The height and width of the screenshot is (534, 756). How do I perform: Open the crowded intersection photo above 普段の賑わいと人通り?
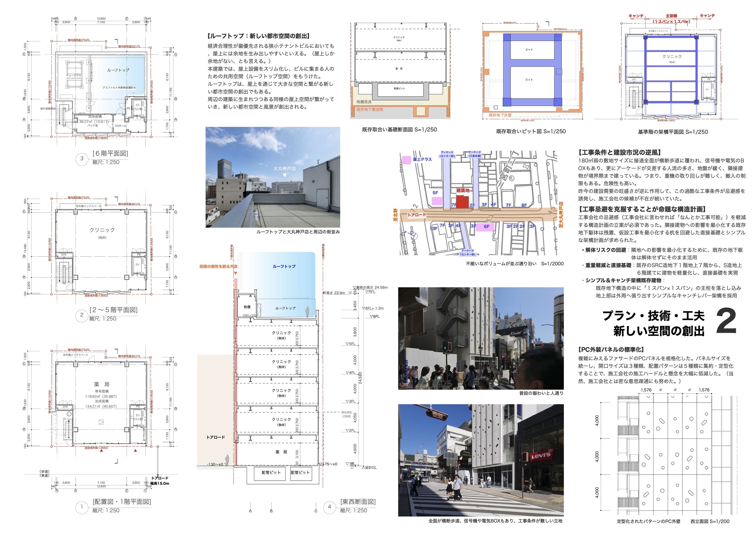[x=481, y=338]
